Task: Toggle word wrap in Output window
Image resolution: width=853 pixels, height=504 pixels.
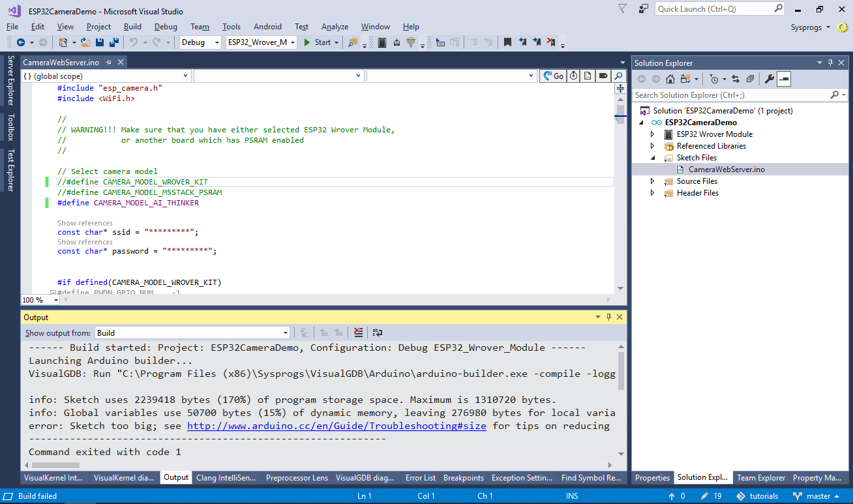Action: pos(378,333)
